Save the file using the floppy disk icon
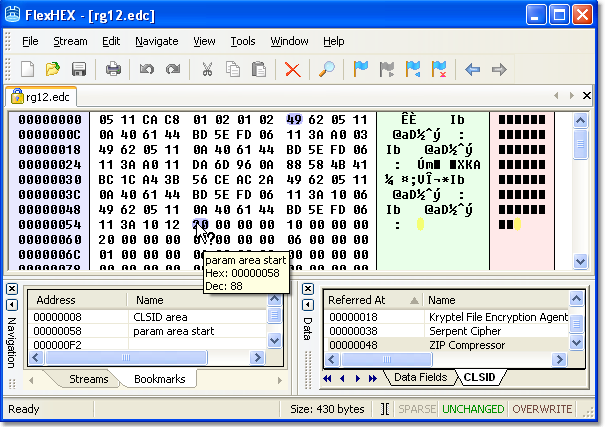This screenshot has width=605, height=430. 79,69
